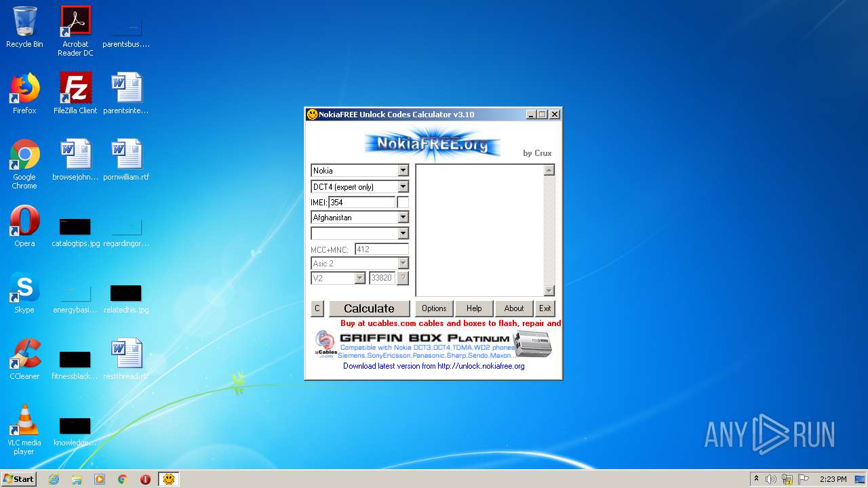The image size is (868, 488).
Task: Open Internet Explorer in the taskbar
Action: 54,479
